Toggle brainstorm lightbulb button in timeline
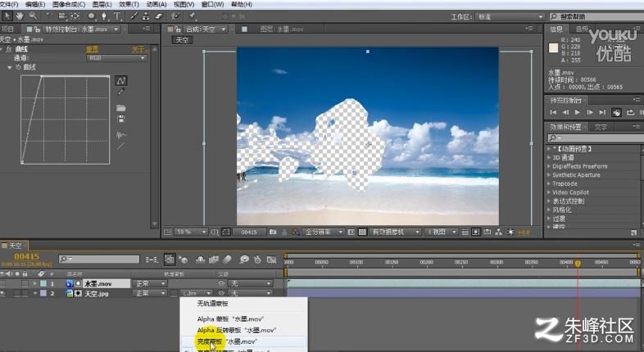Screen dimensions: 644x352 click(244, 259)
